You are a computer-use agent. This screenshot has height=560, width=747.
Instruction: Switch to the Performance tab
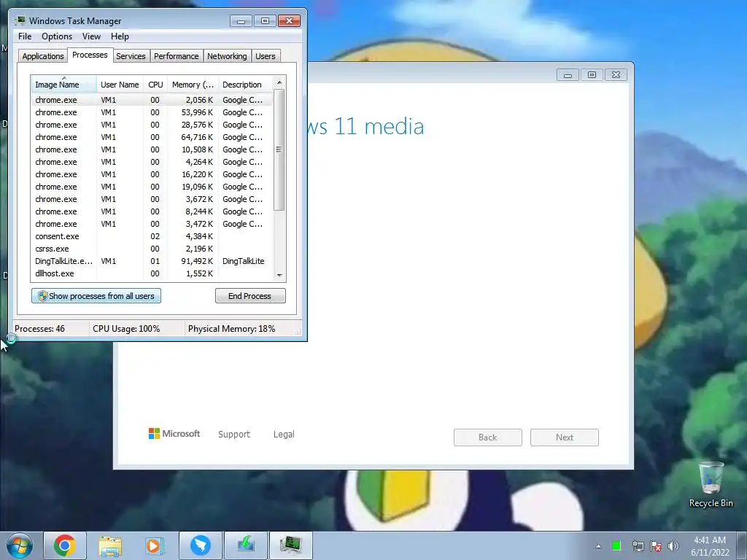click(176, 56)
